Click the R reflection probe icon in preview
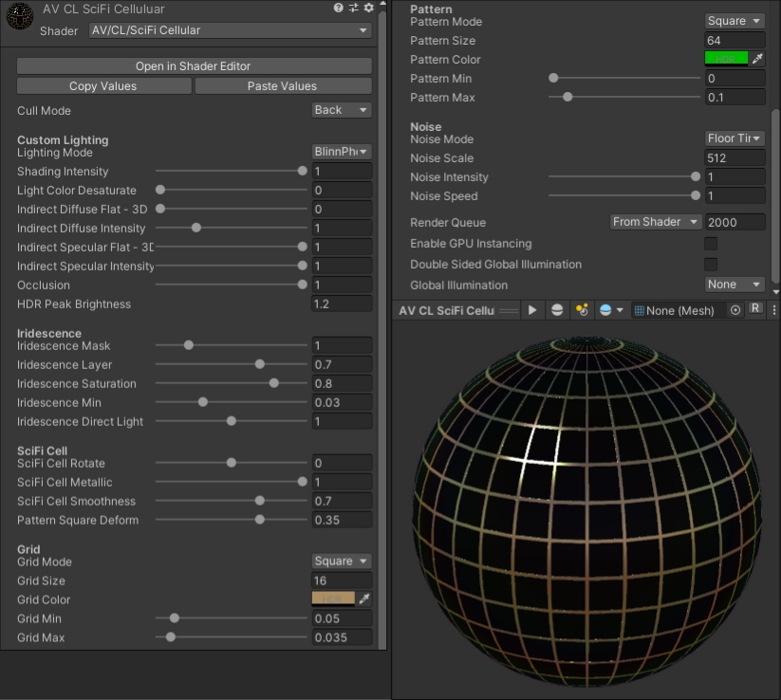Viewport: 781px width, 700px height. point(754,310)
